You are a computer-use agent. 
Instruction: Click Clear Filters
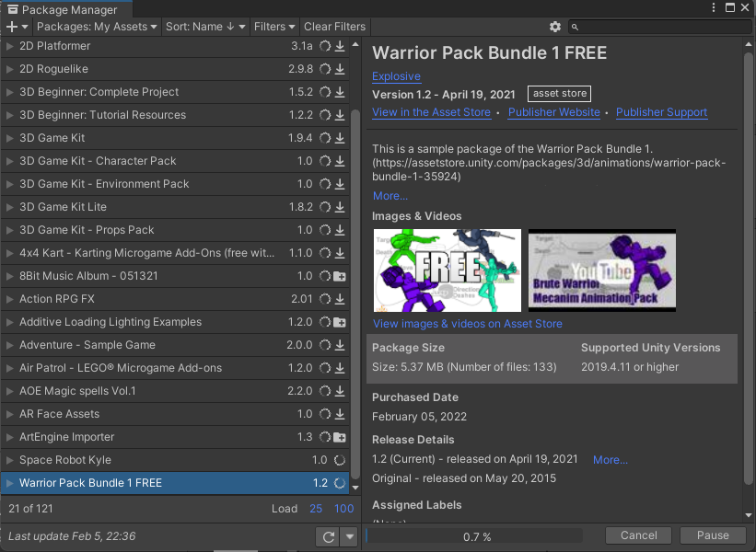[x=334, y=27]
